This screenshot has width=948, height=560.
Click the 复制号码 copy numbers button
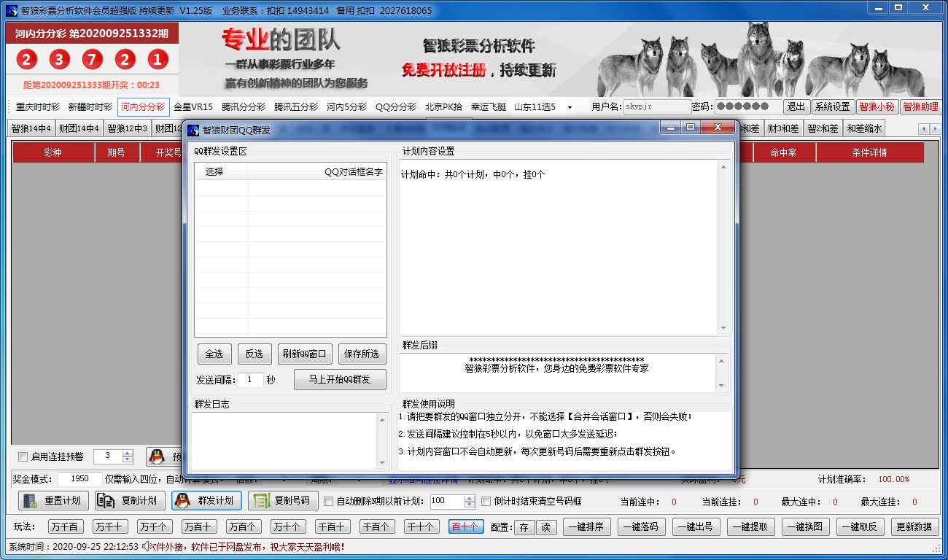coord(283,501)
